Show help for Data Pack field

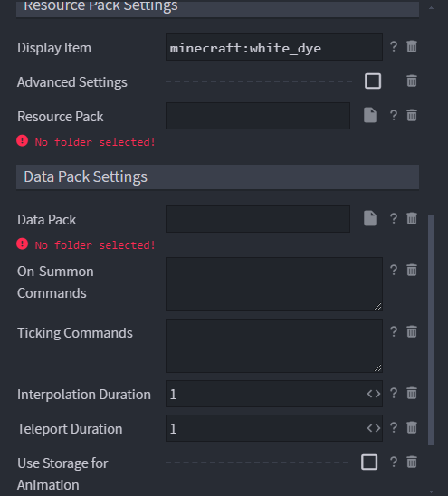[x=394, y=218]
